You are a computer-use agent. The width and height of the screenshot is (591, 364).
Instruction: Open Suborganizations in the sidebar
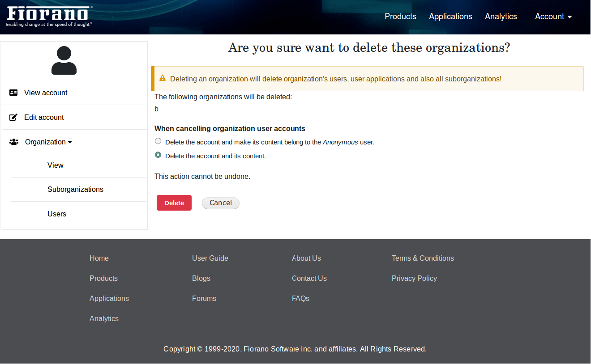coord(75,190)
